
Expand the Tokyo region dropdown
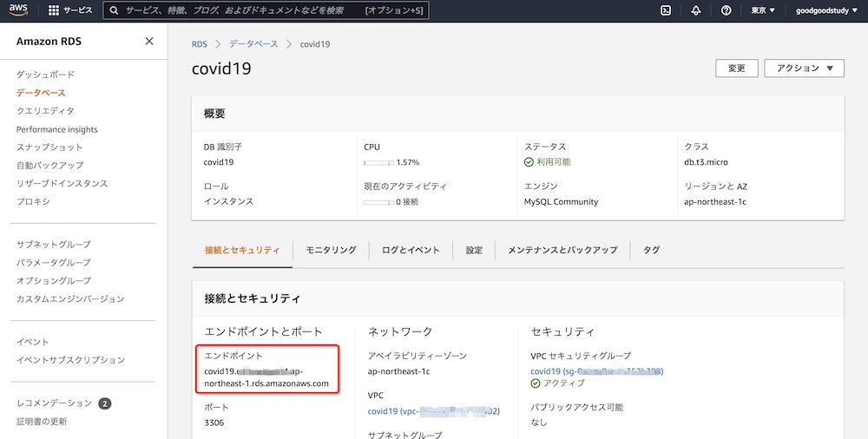763,10
